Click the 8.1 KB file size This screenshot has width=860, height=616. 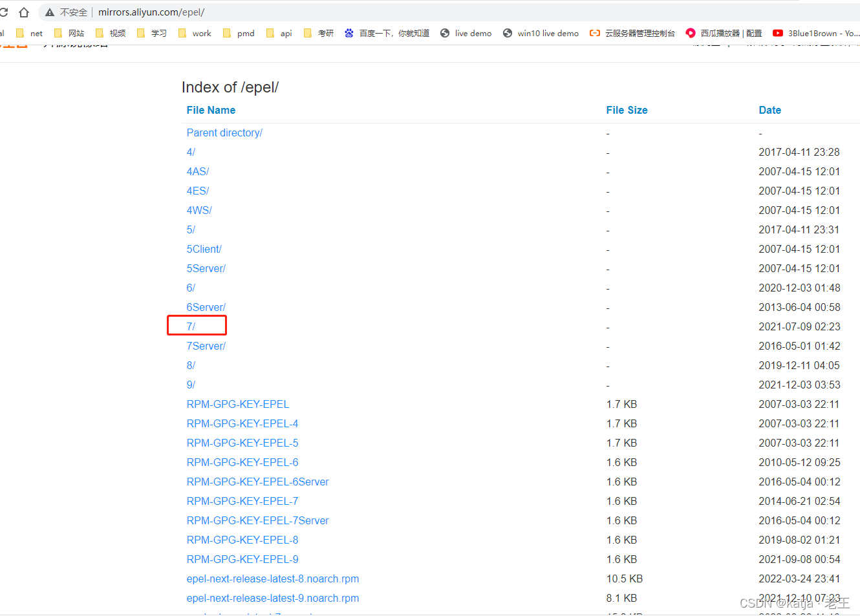[x=621, y=598]
